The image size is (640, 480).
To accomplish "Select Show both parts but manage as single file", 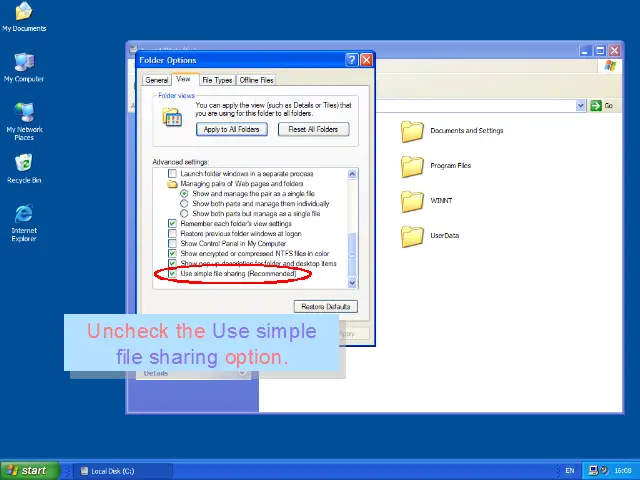I will (x=184, y=213).
